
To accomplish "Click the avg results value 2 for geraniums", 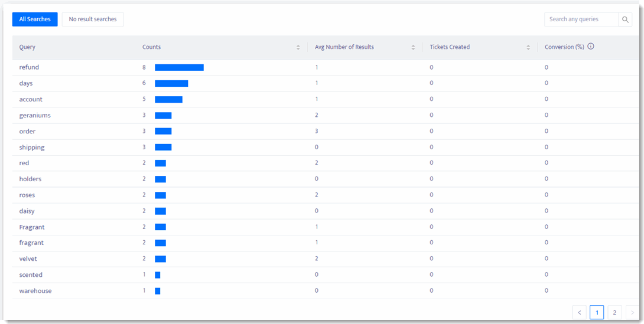I will click(x=316, y=115).
